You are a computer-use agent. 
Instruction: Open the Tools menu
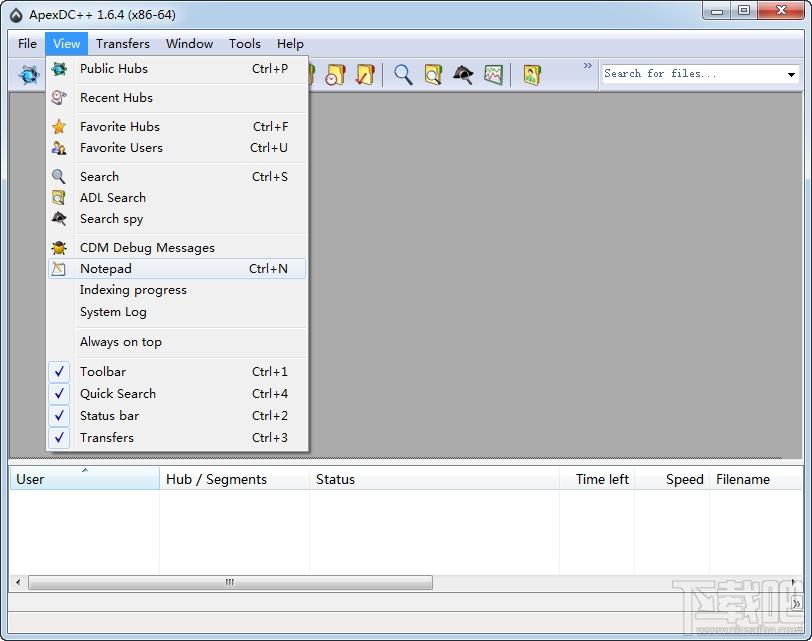tap(245, 43)
